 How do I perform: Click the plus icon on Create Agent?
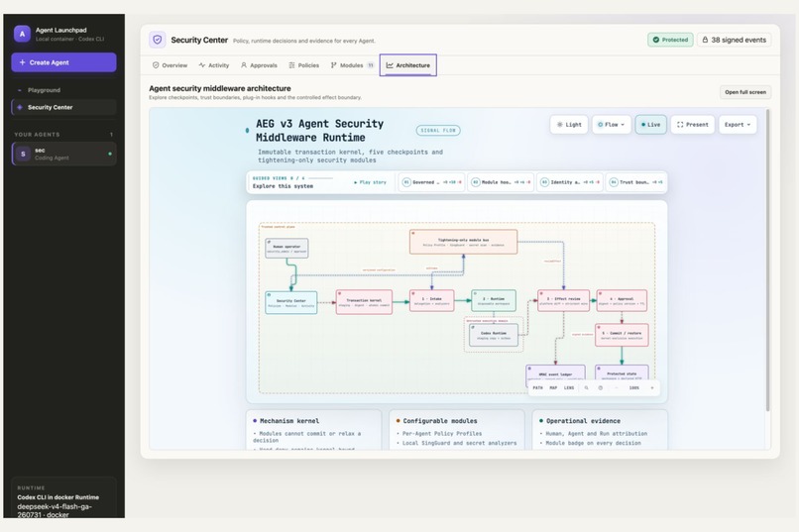coord(22,62)
